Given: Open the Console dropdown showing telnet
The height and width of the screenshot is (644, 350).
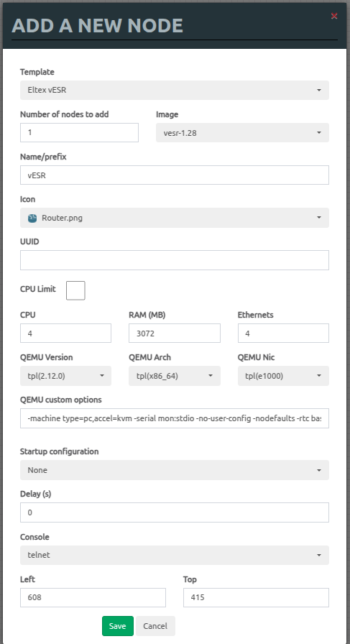Looking at the screenshot, I should [175, 555].
